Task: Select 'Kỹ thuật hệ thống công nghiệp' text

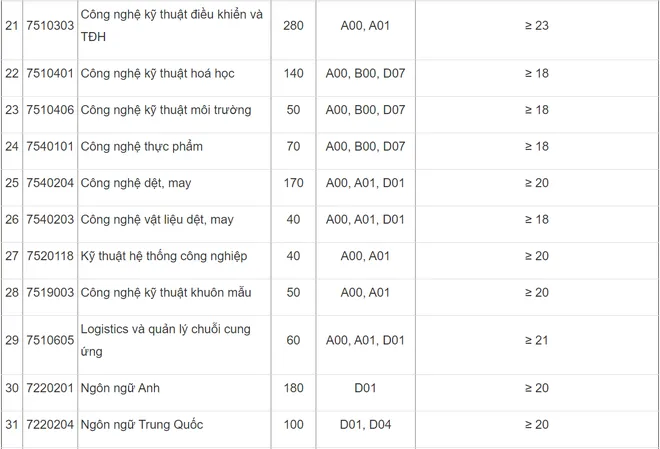Action: click(164, 256)
